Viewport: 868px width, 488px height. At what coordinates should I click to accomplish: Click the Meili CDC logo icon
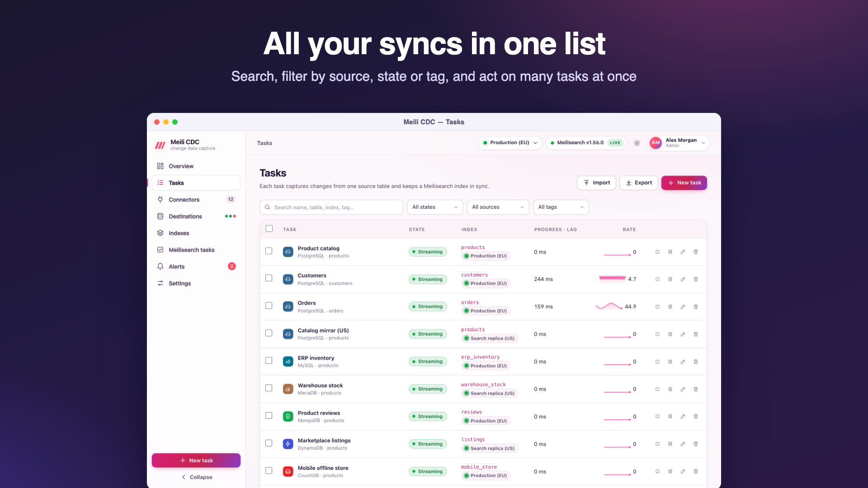point(160,145)
